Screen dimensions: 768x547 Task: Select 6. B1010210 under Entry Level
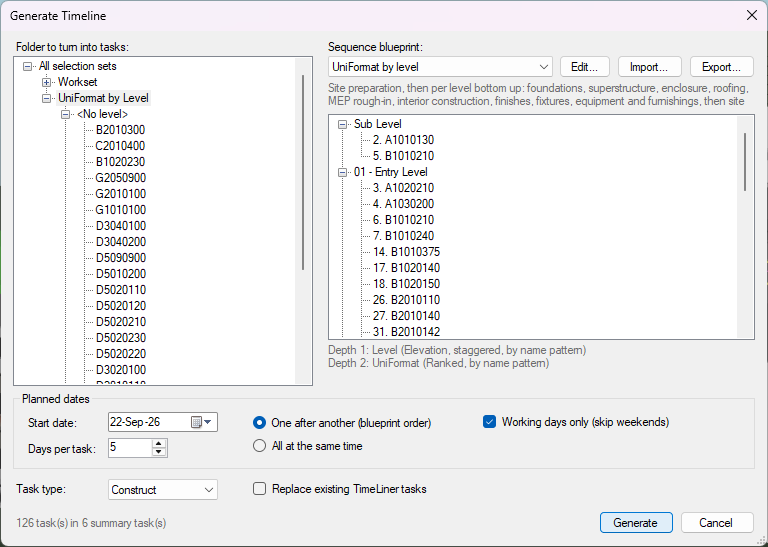tap(403, 220)
